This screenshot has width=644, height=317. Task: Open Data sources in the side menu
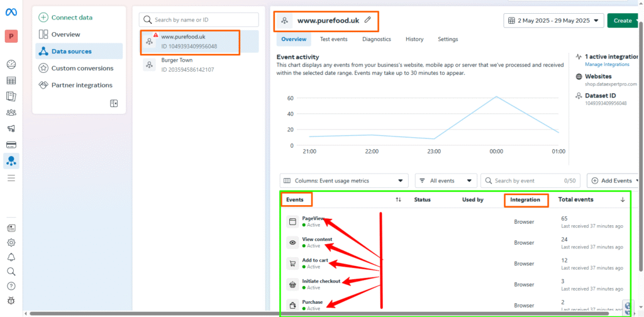pos(79,52)
